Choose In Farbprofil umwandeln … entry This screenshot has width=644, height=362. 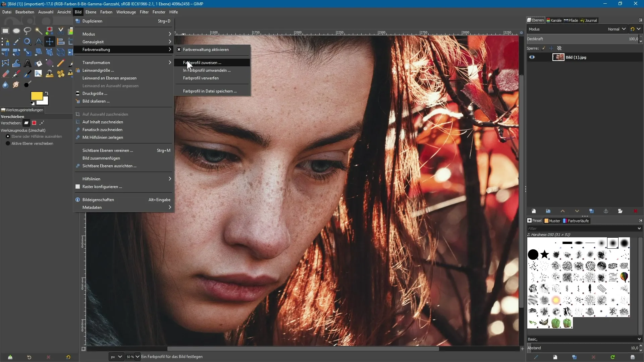point(212,70)
